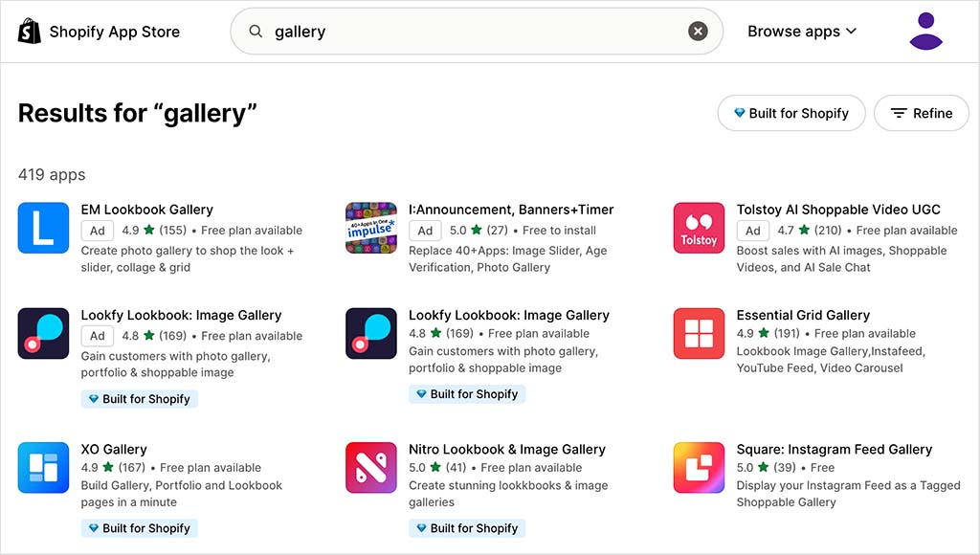
Task: Open the Refine filter panel
Action: [x=921, y=113]
